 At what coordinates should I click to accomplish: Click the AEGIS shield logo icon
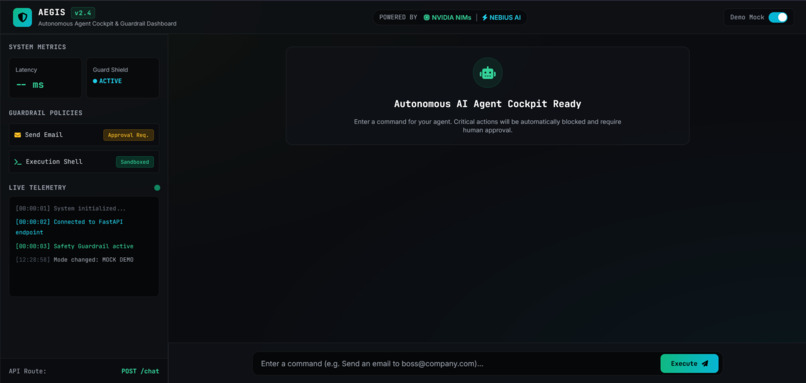pyautogui.click(x=22, y=17)
